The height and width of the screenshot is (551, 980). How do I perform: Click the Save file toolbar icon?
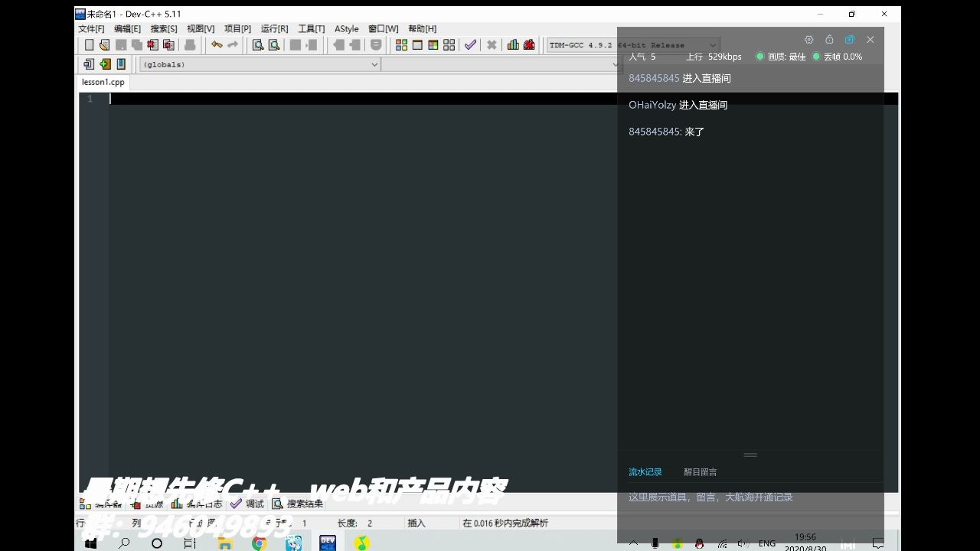click(121, 45)
